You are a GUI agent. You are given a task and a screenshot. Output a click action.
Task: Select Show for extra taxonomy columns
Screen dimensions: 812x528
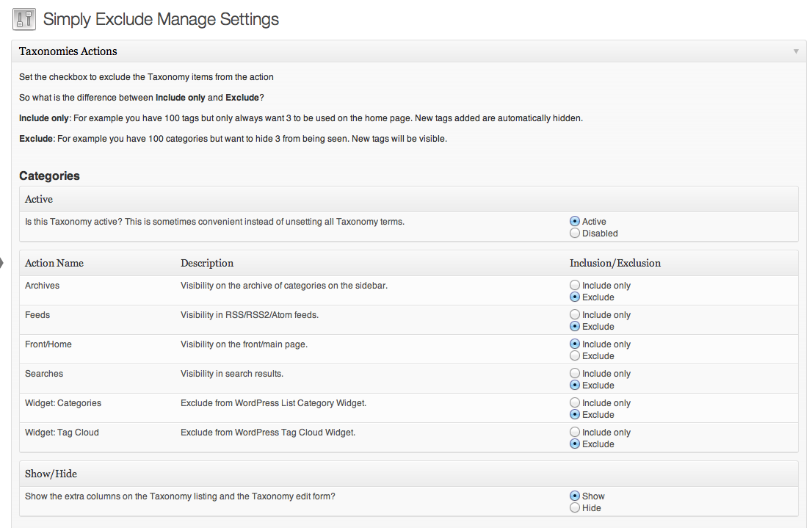coord(575,496)
